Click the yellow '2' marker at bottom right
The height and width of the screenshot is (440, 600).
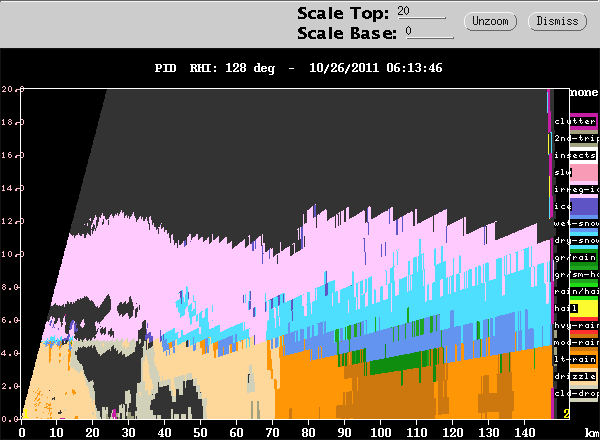tap(566, 413)
